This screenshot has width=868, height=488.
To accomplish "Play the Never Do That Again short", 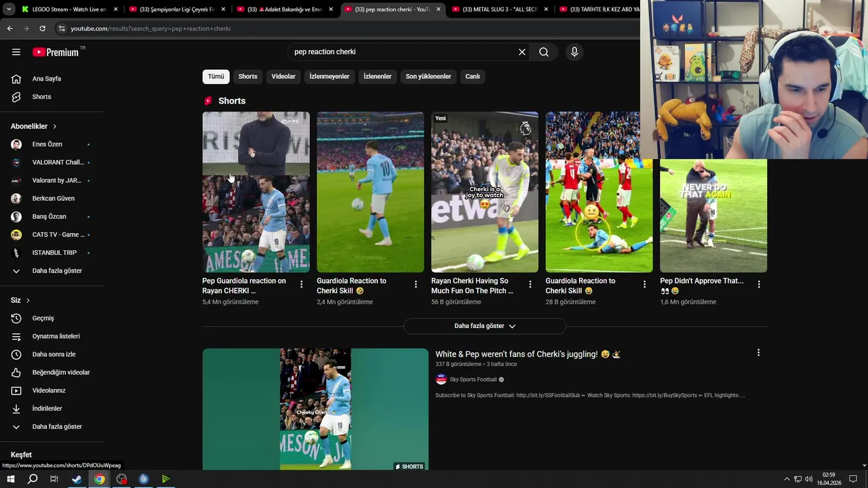I will coord(713,216).
